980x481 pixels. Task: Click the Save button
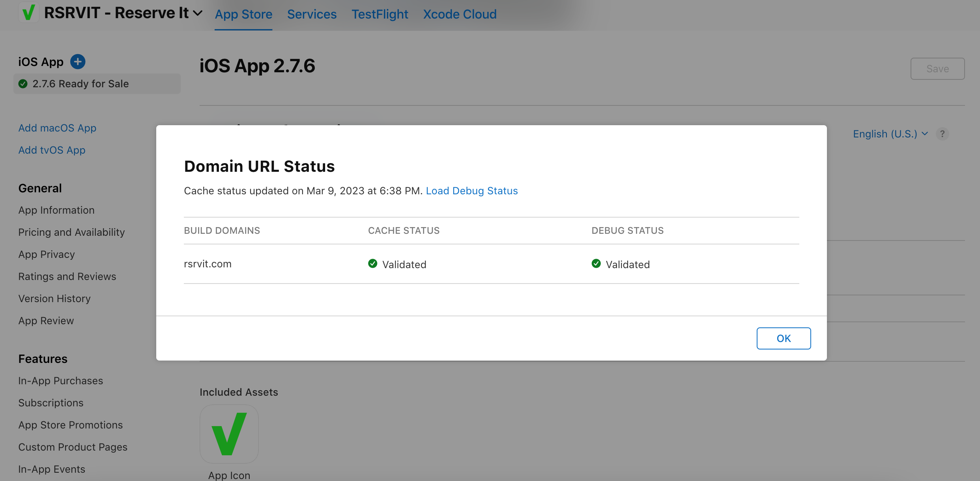click(x=937, y=69)
